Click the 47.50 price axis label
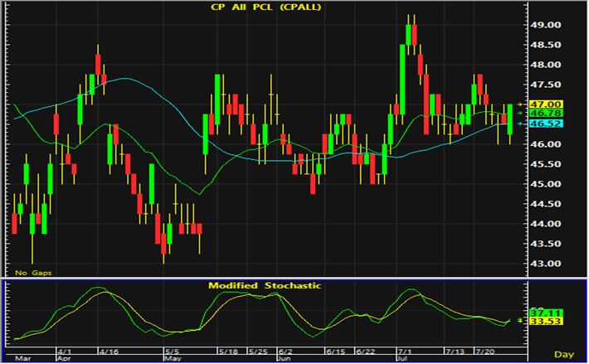589x364 pixels. point(545,85)
